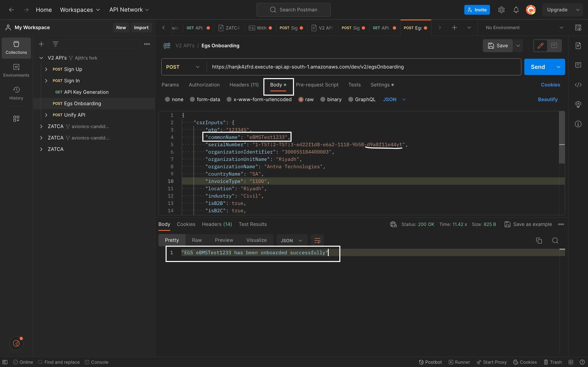
Task: Search within the response body
Action: (x=555, y=241)
